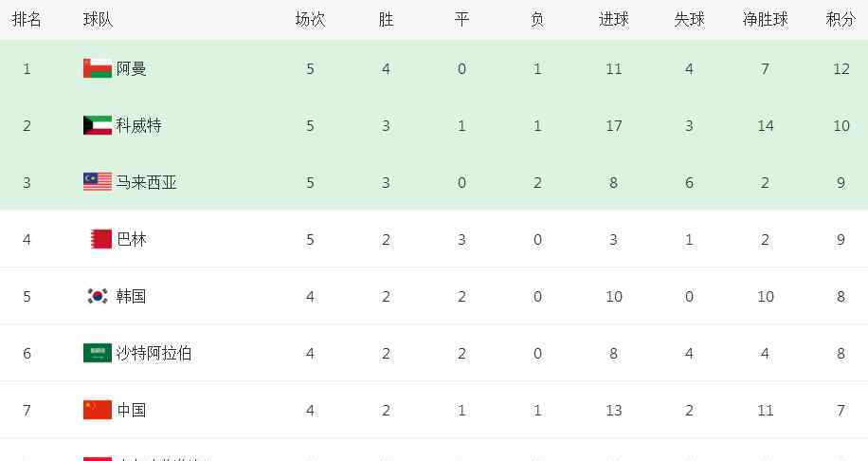
Task: Click the 场次 column header
Action: (310, 19)
